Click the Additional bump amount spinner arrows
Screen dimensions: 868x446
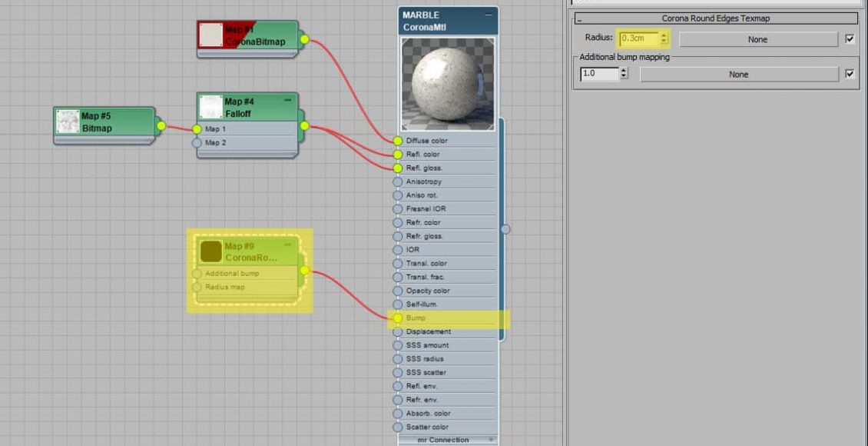coord(624,74)
